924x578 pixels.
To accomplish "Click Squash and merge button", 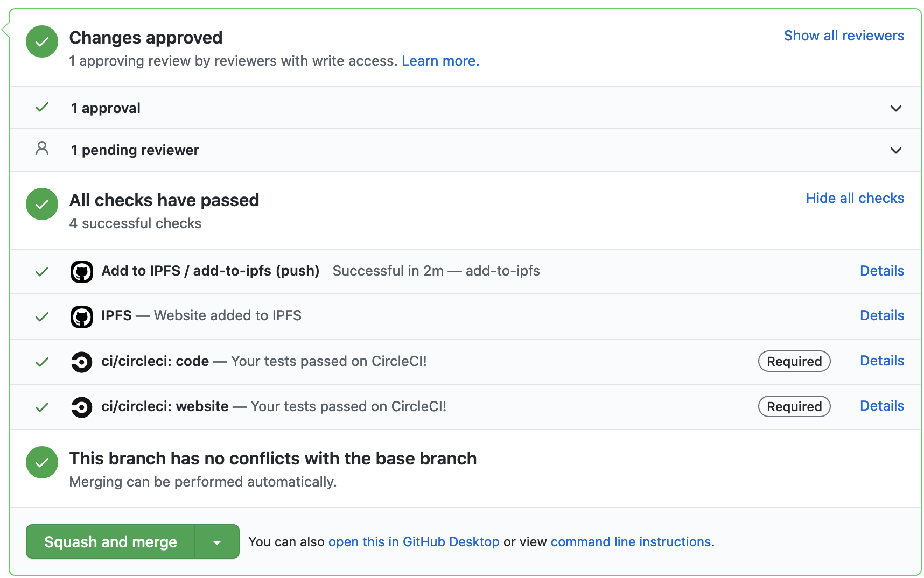I will (110, 542).
